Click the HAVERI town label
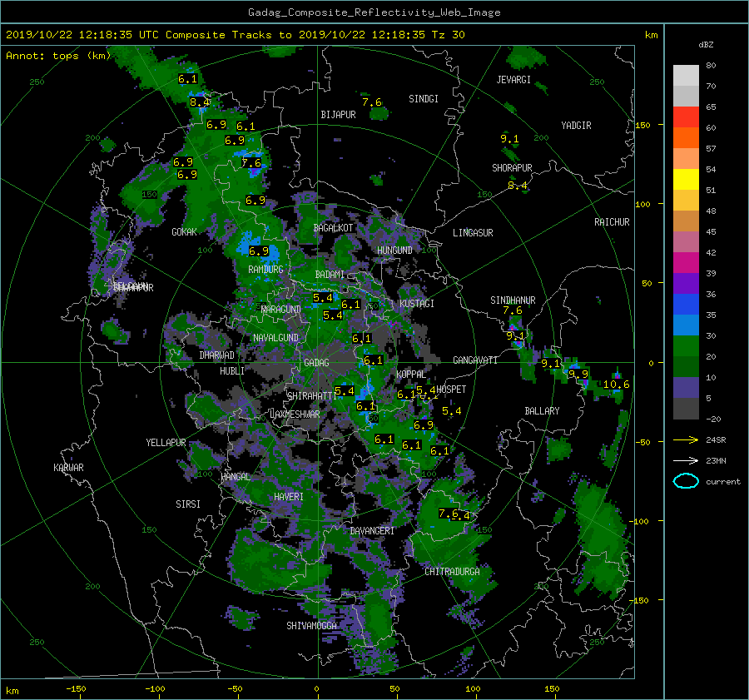 pos(289,497)
